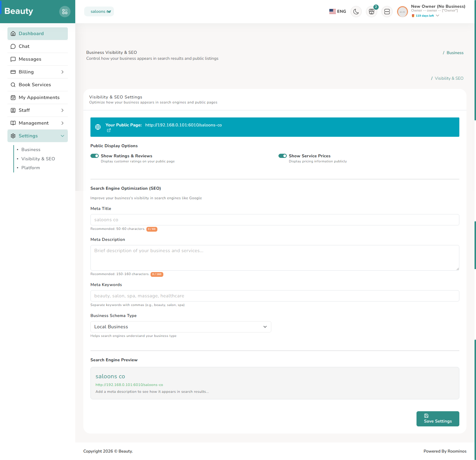Viewport: 476px width, 460px height.
Task: Follow the Business breadcrumb link
Action: click(x=455, y=53)
